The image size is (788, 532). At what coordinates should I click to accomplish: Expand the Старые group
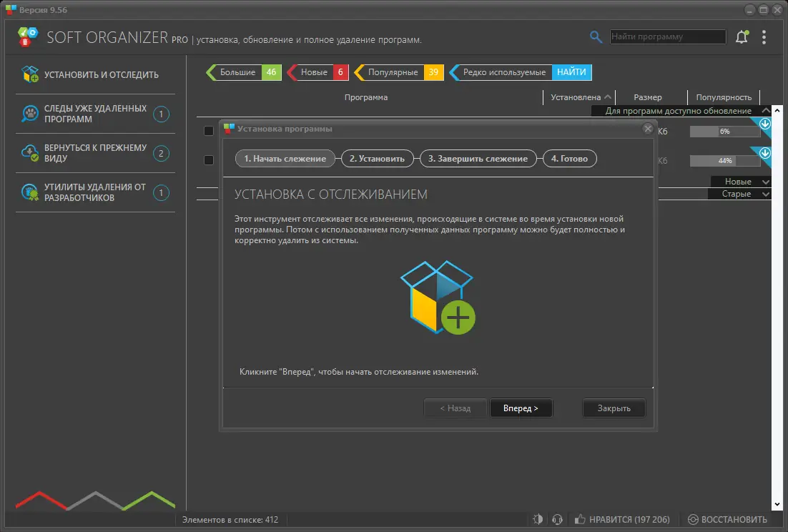click(765, 194)
